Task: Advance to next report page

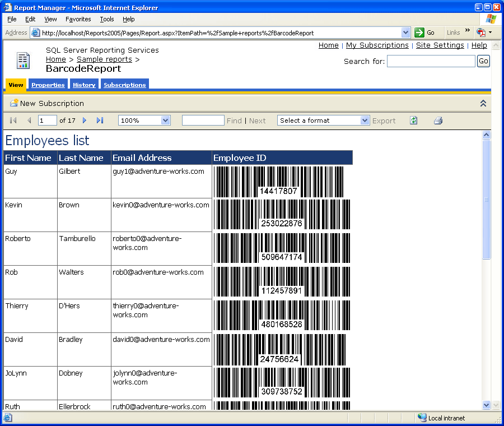Action: point(85,121)
